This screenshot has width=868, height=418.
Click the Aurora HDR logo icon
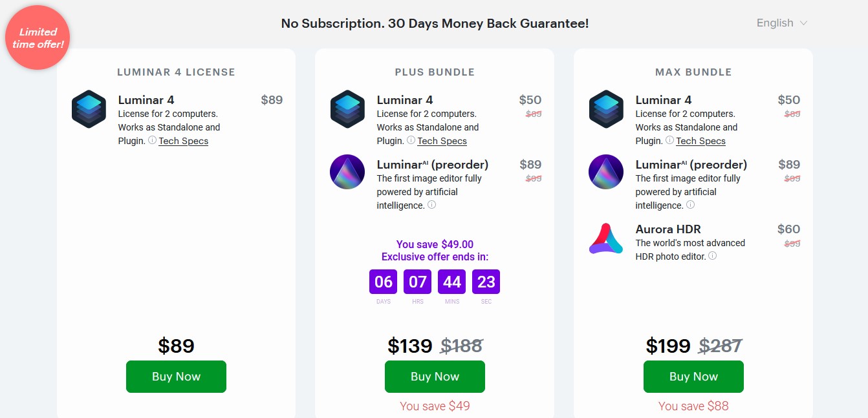click(x=606, y=238)
